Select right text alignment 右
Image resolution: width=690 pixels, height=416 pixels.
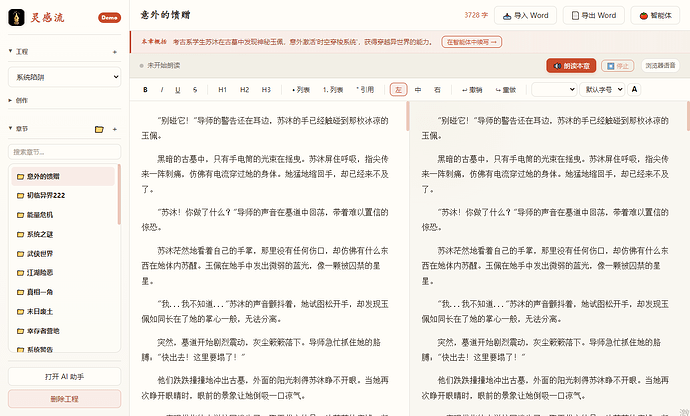(x=437, y=90)
